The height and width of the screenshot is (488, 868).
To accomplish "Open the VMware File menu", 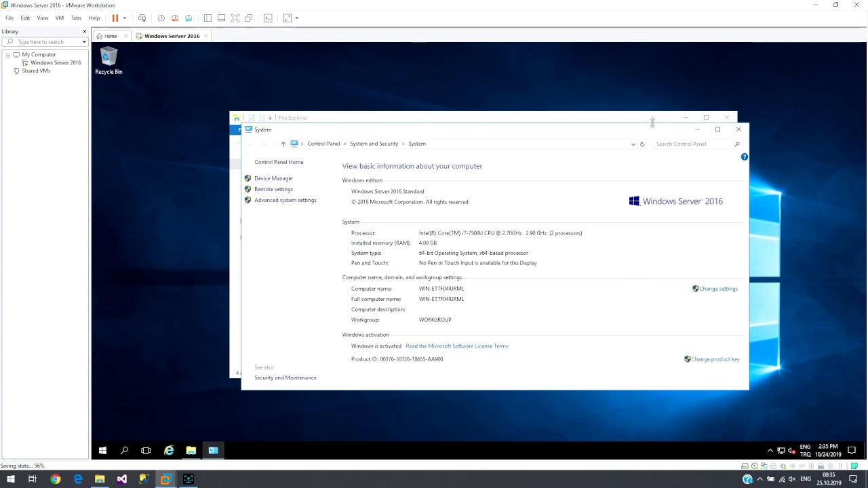I will click(x=9, y=18).
